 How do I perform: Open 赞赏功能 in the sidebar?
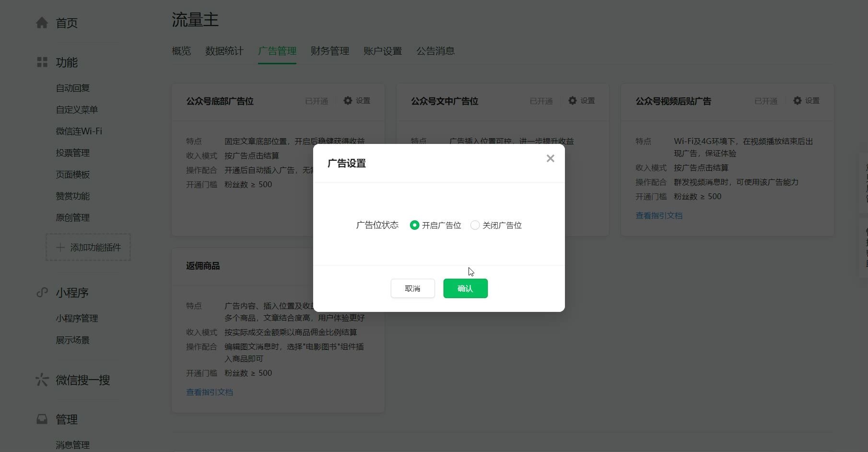point(72,196)
